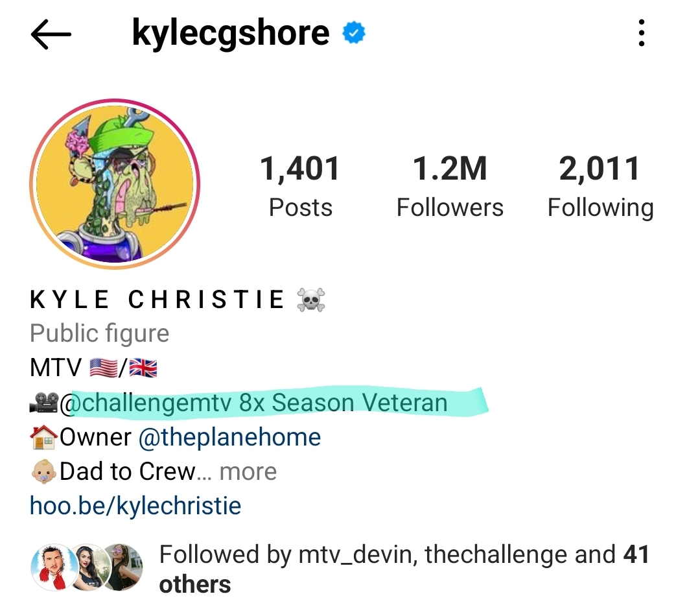The image size is (700, 607).
Task: Tap the back arrow icon
Action: (51, 34)
